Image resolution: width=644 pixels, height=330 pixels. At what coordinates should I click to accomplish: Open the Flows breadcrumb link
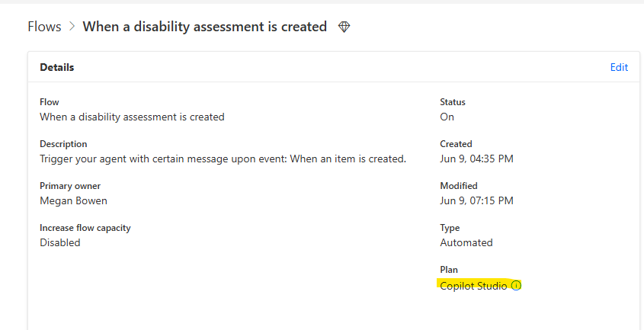(x=44, y=27)
